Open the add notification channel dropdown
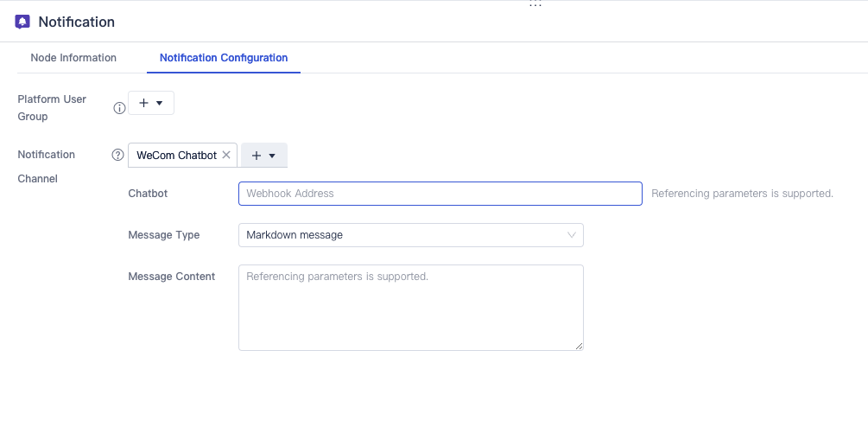Screen dimensions: 868x446 [x=263, y=156]
